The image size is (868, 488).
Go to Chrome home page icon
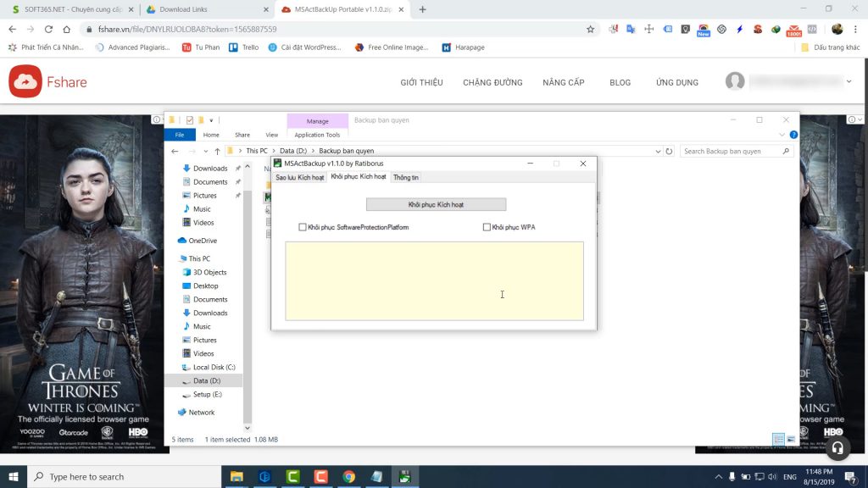[66, 30]
